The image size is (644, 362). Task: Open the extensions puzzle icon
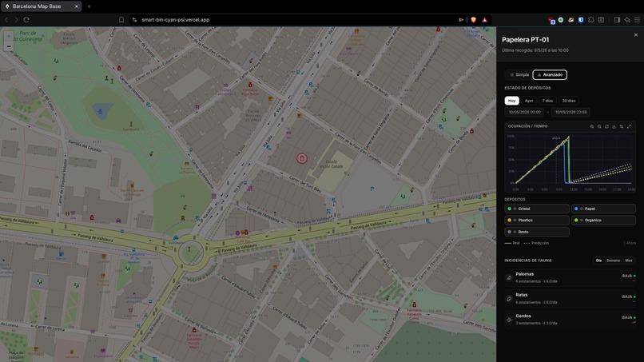[x=591, y=20]
